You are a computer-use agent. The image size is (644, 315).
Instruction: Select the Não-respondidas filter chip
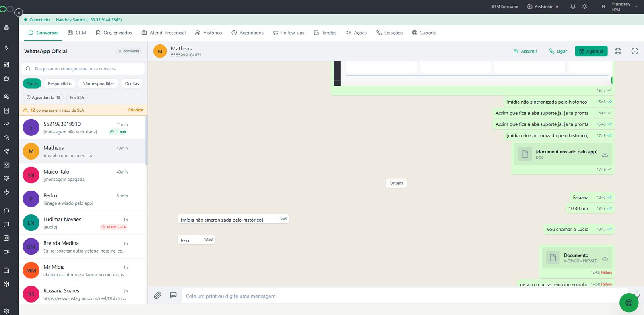click(98, 83)
